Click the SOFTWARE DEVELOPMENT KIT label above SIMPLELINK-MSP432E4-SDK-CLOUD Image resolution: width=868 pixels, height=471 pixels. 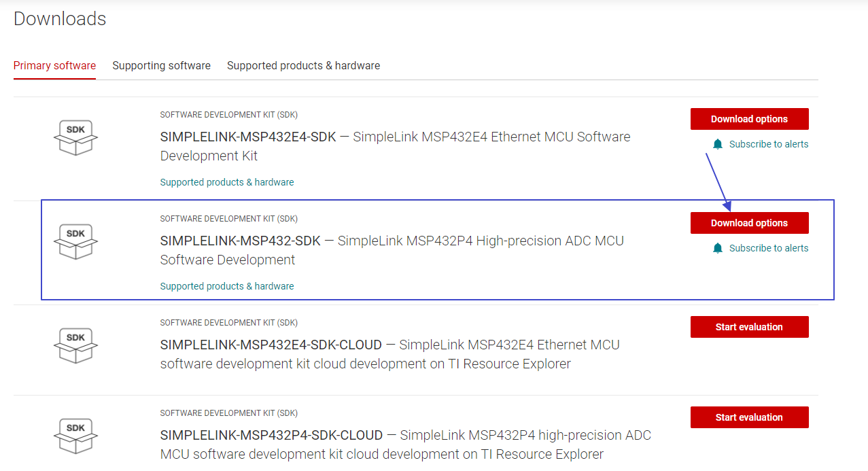(229, 323)
